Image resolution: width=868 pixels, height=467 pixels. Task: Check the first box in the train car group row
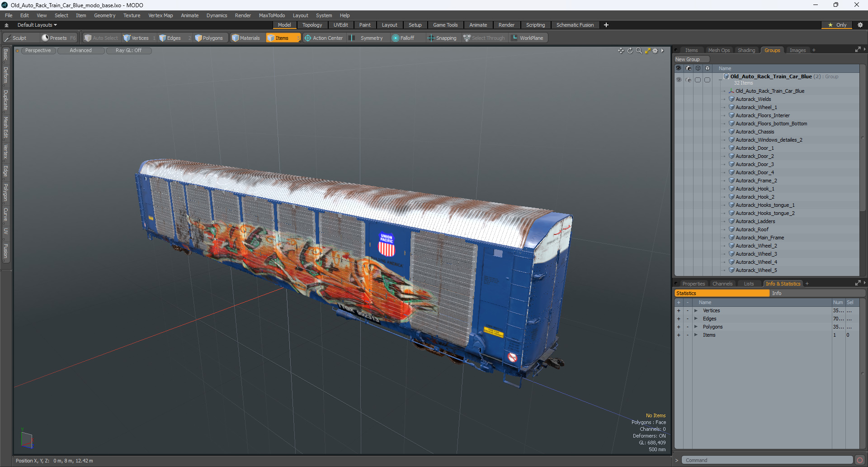(698, 80)
